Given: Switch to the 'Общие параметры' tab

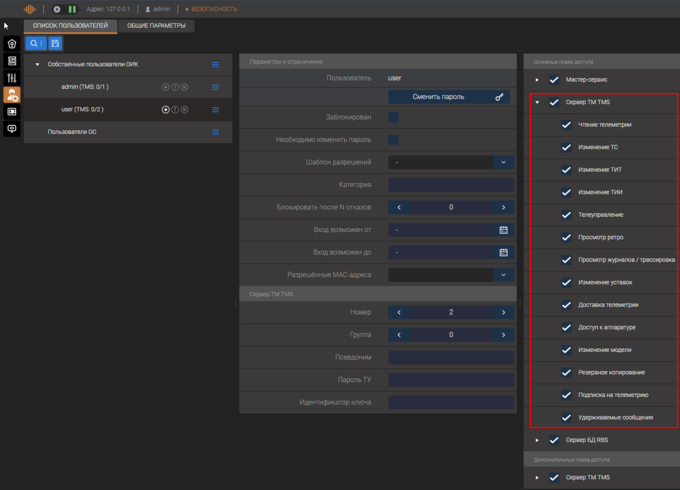Looking at the screenshot, I should pos(155,26).
